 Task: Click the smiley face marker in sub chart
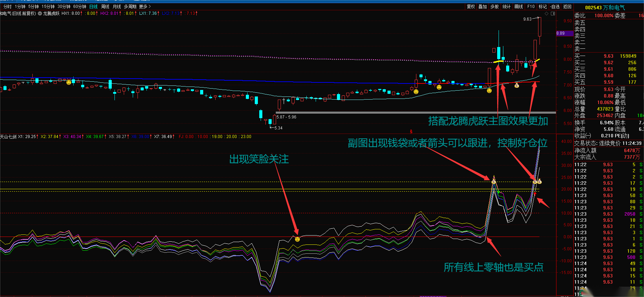pos(297,239)
